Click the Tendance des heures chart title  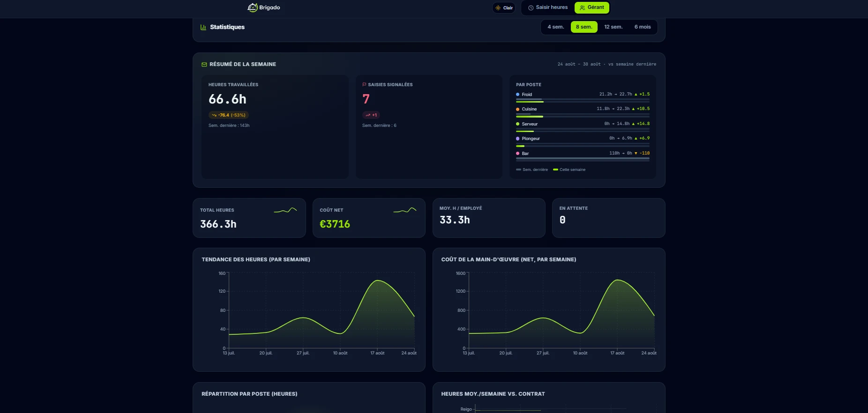coord(256,259)
